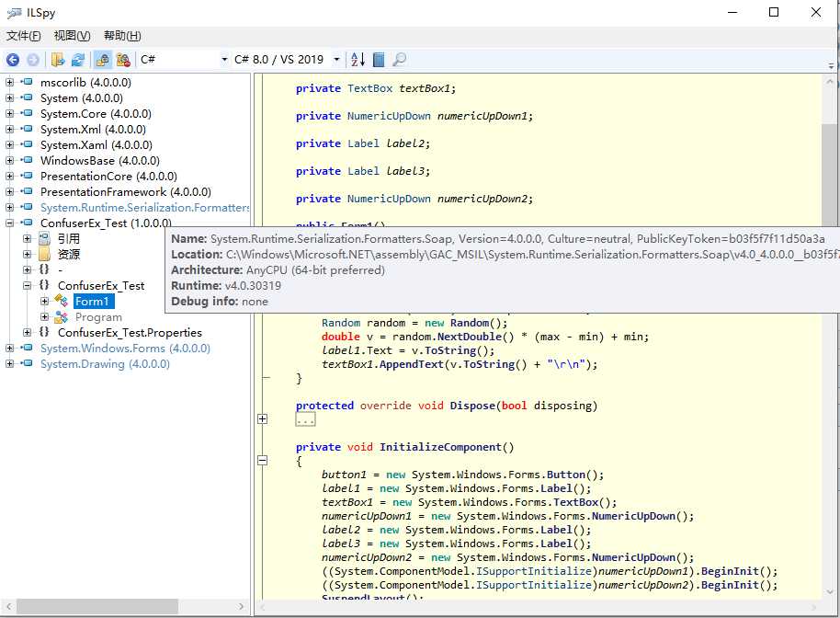
Task: Expand the mscorlib assembly node
Action: coord(9,82)
